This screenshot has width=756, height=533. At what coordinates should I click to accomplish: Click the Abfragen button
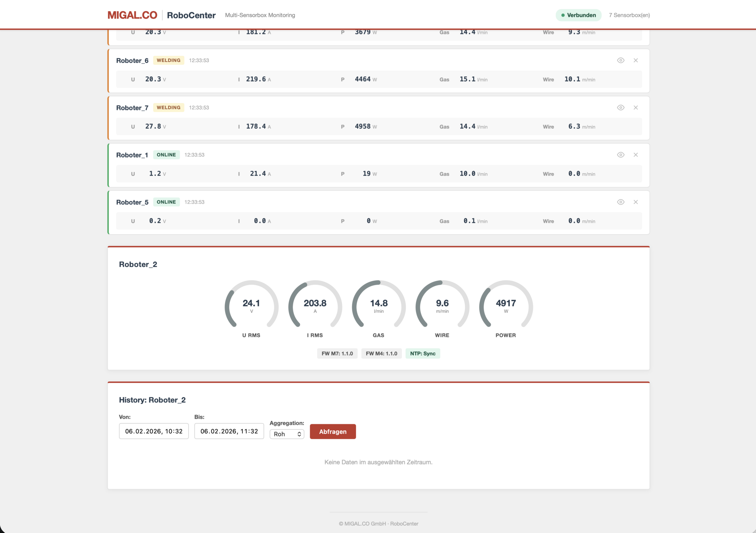(x=333, y=431)
